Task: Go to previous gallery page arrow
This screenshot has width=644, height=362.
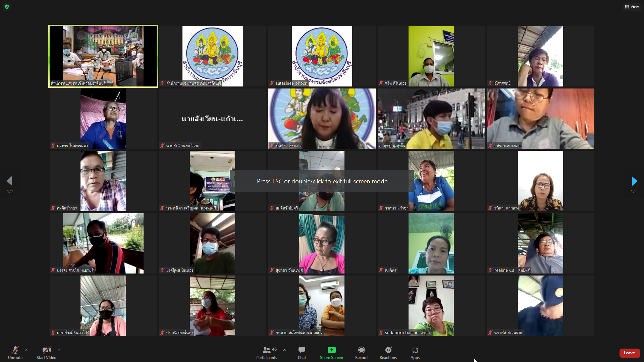Action: point(9,181)
